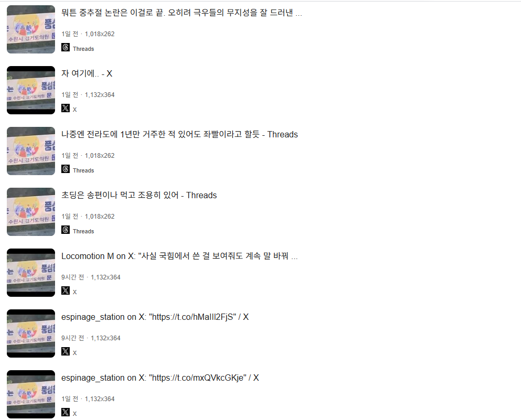Open the espinage_station hMaIlI2FjS result
The width and height of the screenshot is (521, 420).
pyautogui.click(x=155, y=317)
